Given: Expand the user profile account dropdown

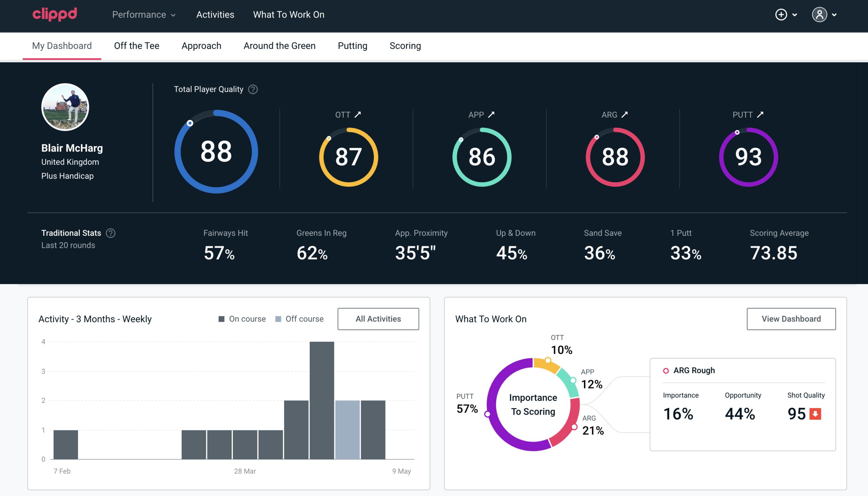Looking at the screenshot, I should [825, 15].
